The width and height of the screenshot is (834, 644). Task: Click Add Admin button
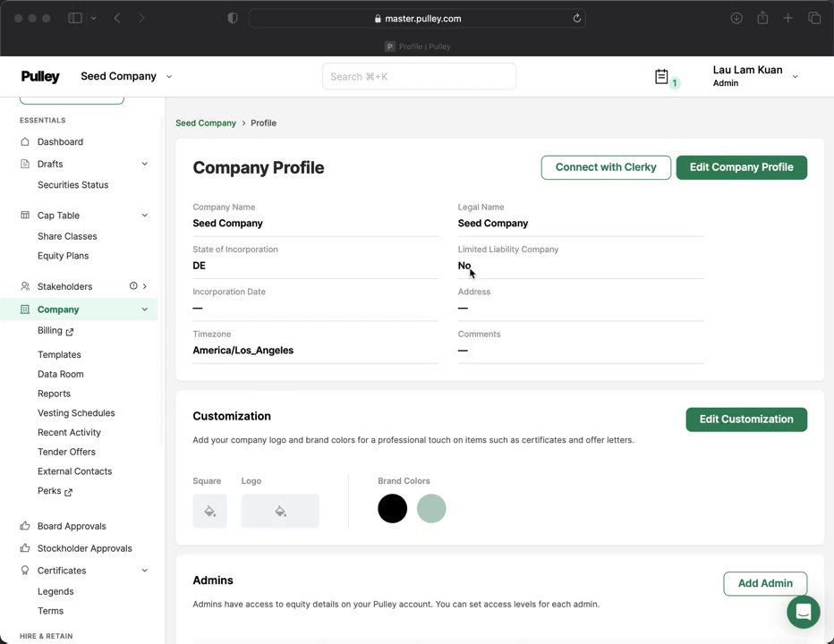(765, 584)
